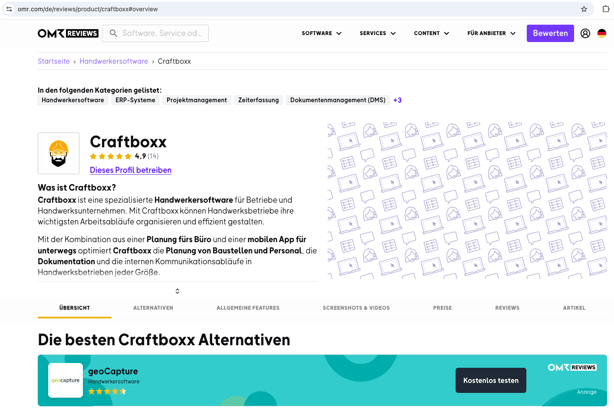614x415 pixels.
Task: Open the user account icon
Action: pyautogui.click(x=585, y=33)
